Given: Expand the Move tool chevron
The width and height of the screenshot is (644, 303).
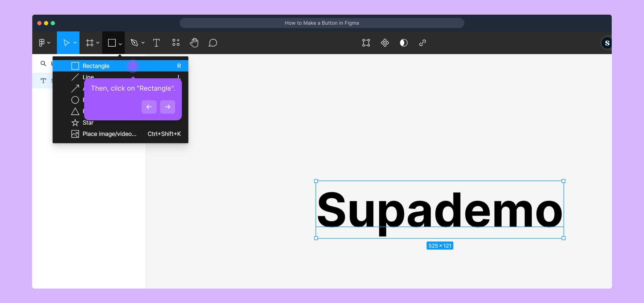Looking at the screenshot, I should 75,43.
